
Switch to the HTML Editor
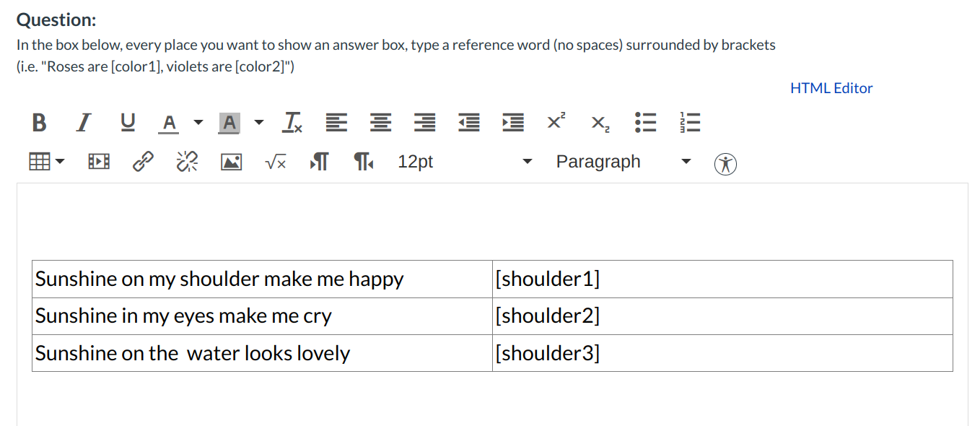pos(831,88)
